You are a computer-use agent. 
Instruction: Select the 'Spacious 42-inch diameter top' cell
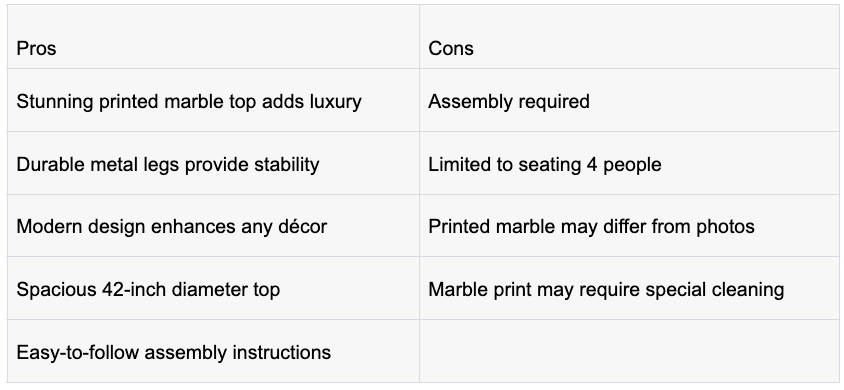tap(213, 288)
